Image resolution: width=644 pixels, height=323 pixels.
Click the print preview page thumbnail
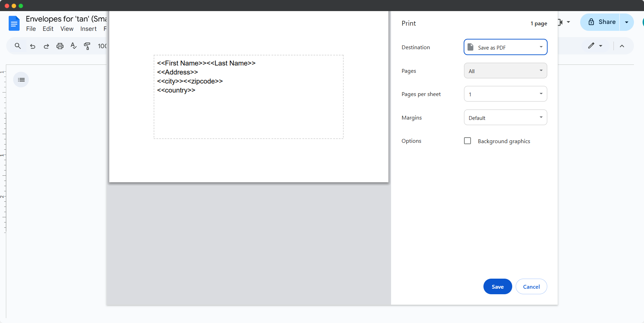coord(249,97)
